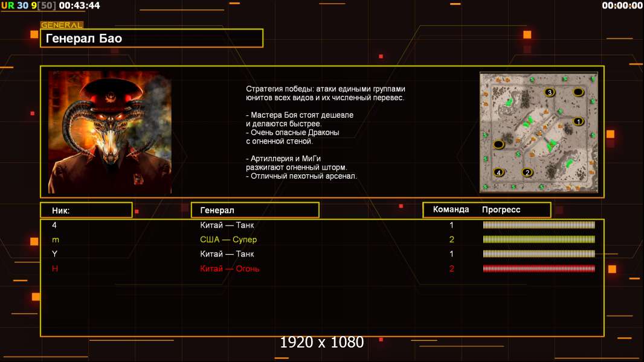Viewport: 644px width, 362px height.
Task: Select player nickname '4' in the list
Action: (54, 224)
